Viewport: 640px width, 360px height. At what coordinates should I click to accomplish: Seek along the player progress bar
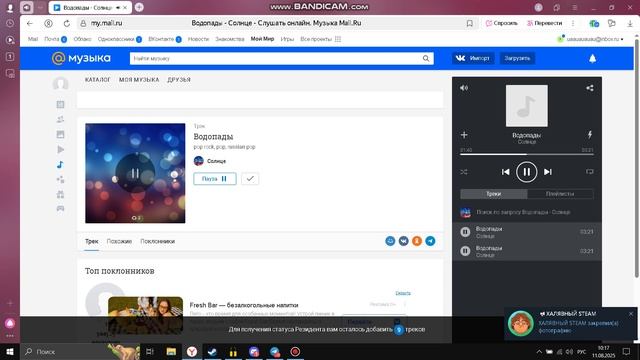[x=527, y=154]
